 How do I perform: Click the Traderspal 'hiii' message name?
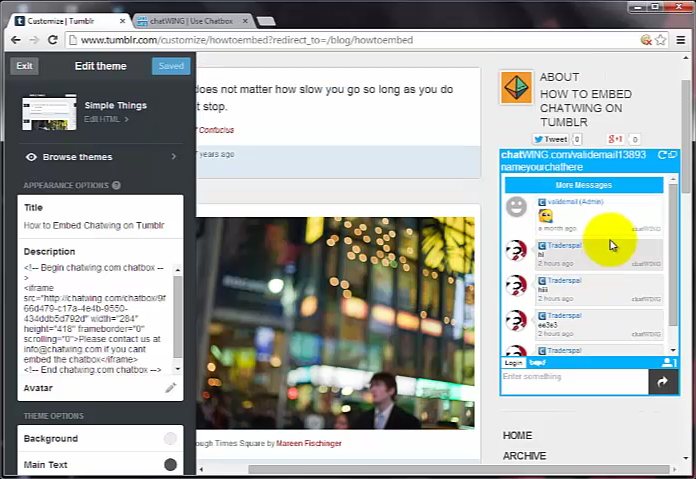[x=564, y=281]
